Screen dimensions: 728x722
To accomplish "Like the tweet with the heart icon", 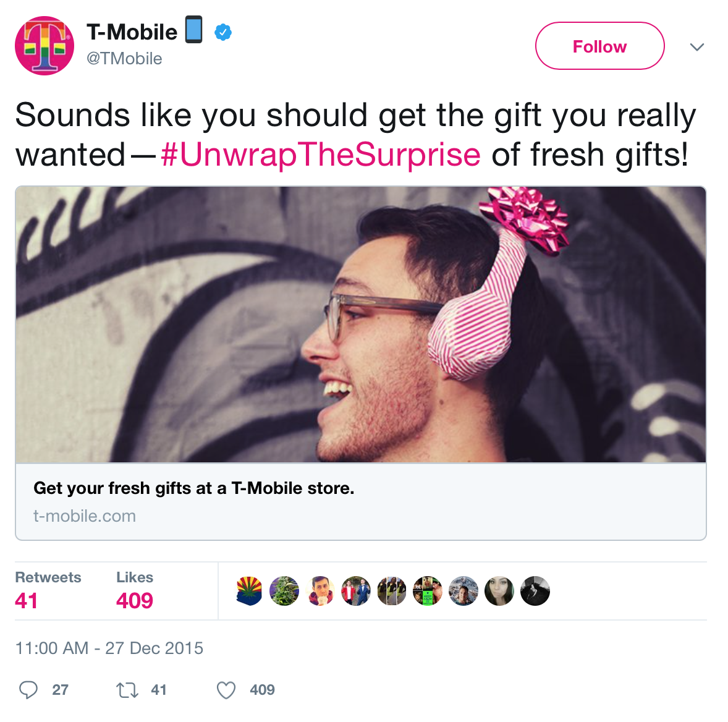I will pos(226,690).
